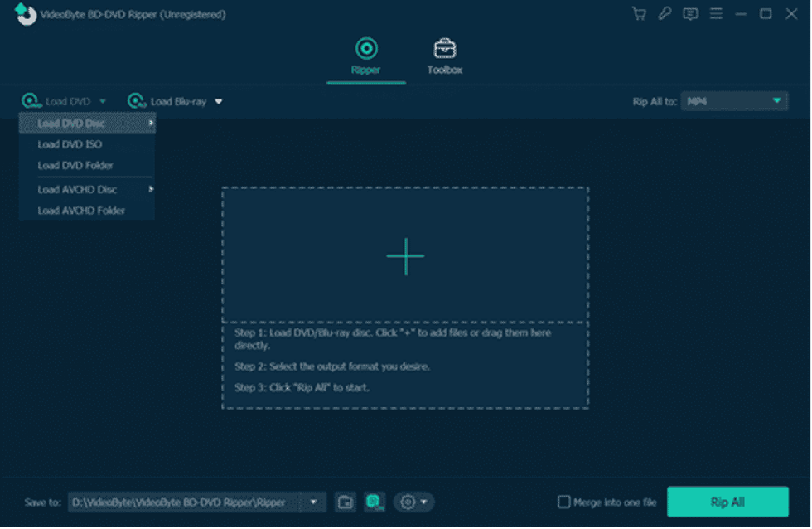The height and width of the screenshot is (529, 812).
Task: Click the register key icon
Action: point(665,14)
